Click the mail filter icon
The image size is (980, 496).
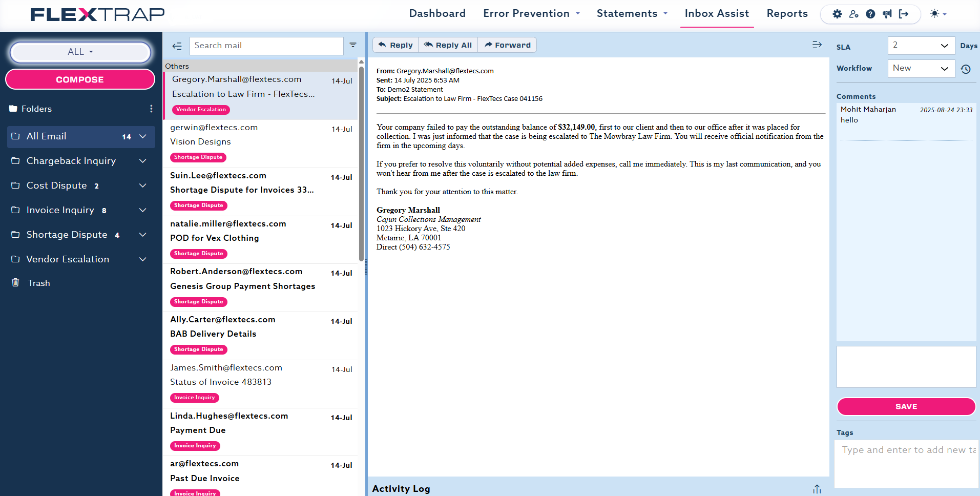coord(353,45)
